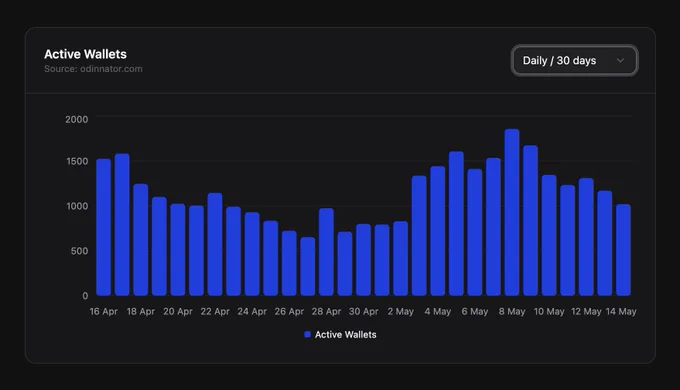Screen dimensions: 680x390
Task: Click the blue legend color square
Action: pyautogui.click(x=307, y=334)
